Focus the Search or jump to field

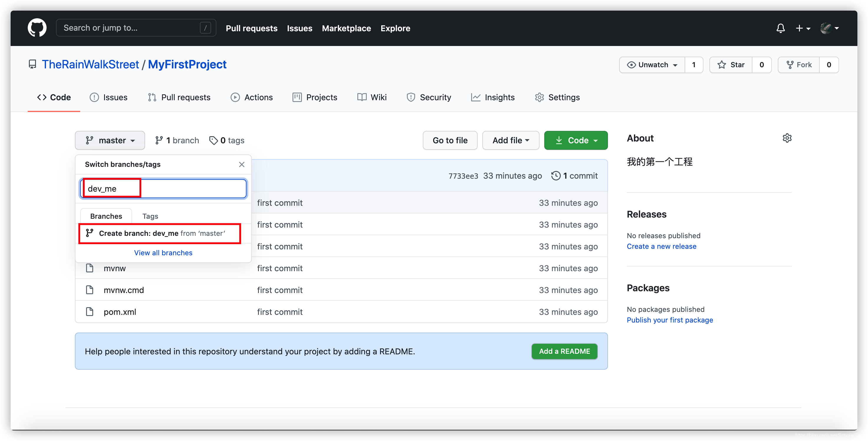[x=136, y=28]
